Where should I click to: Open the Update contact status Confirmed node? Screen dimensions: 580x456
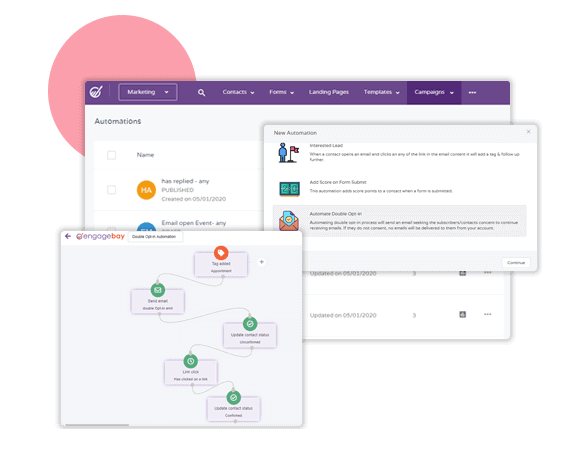(x=233, y=409)
